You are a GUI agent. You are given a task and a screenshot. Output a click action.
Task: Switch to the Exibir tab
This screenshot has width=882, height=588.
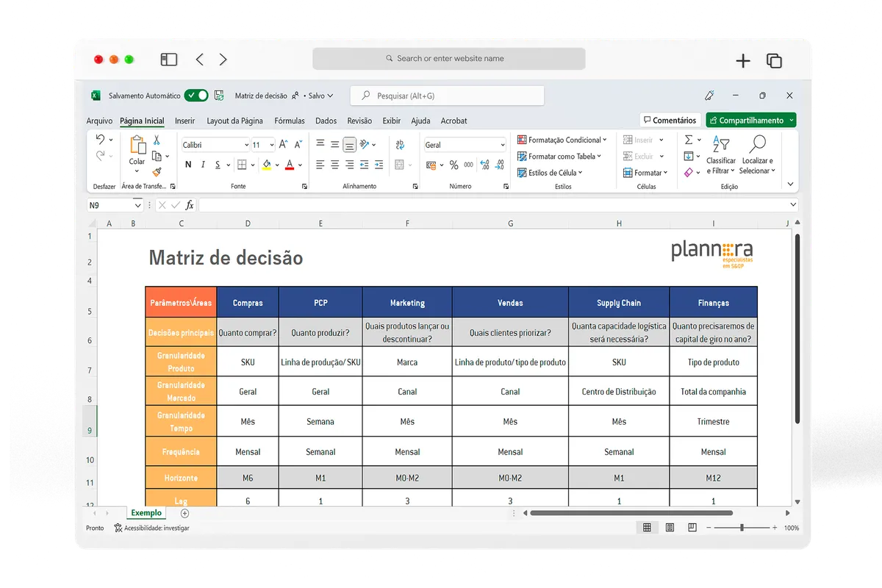click(x=392, y=121)
